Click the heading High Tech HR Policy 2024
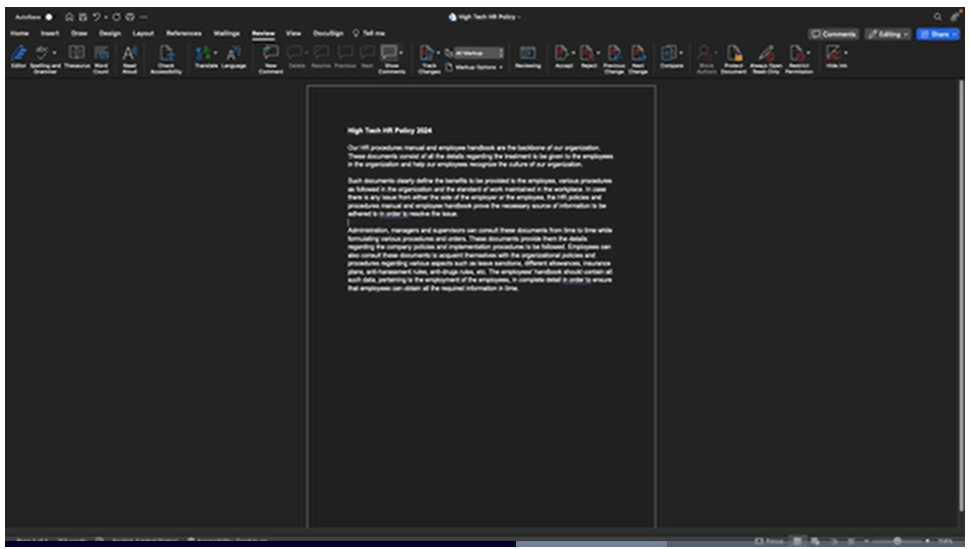The image size is (970, 549). (390, 131)
